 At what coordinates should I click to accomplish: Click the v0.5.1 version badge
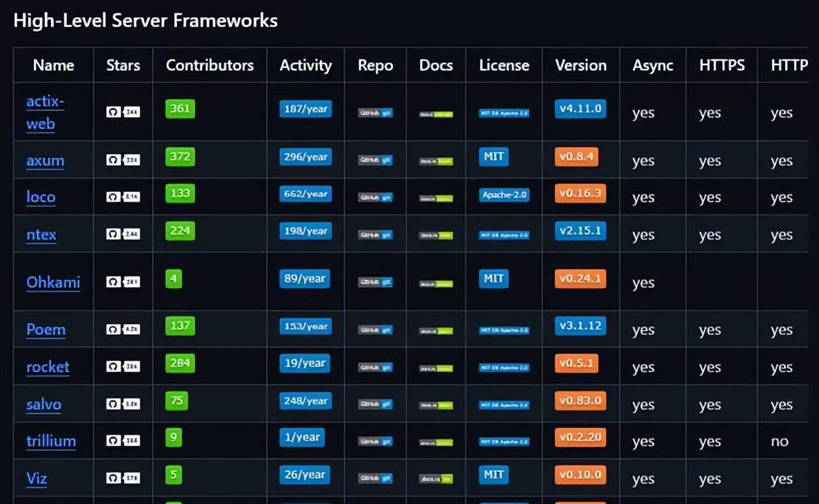pyautogui.click(x=576, y=363)
